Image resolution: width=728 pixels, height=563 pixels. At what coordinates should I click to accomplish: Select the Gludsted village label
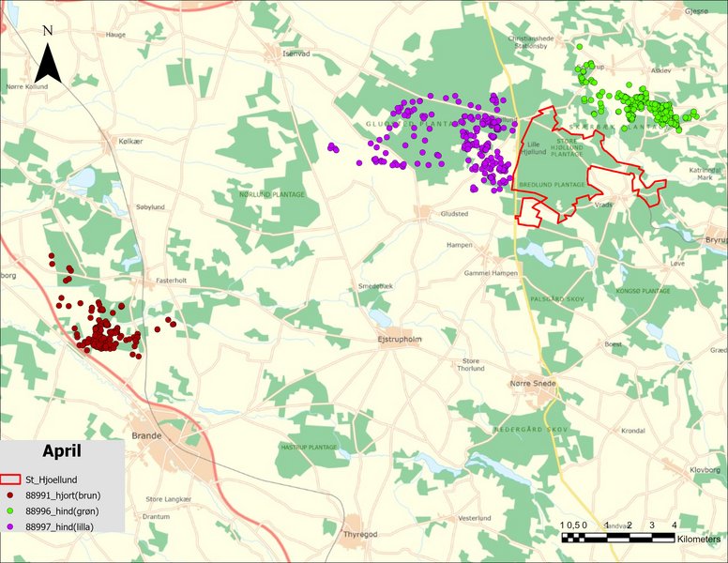(x=449, y=214)
